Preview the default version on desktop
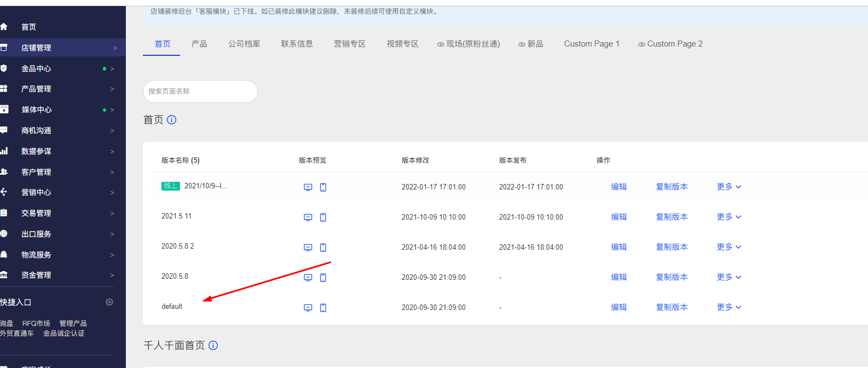 (308, 308)
